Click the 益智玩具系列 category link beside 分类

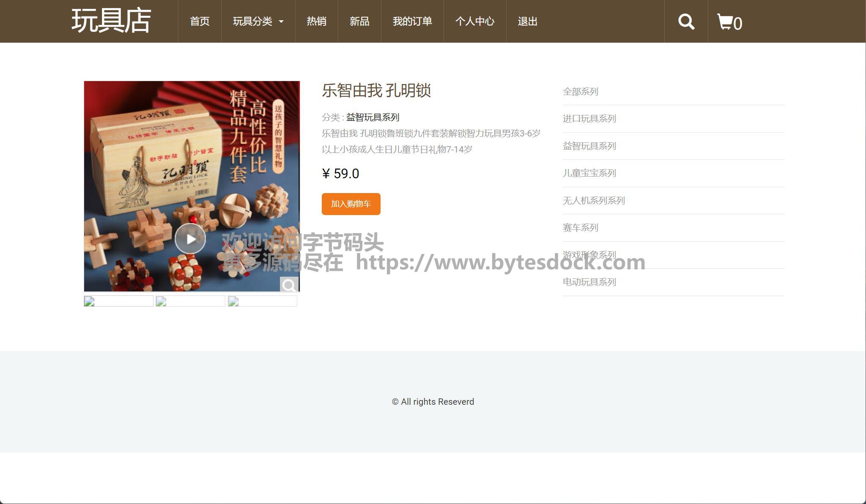(x=373, y=117)
